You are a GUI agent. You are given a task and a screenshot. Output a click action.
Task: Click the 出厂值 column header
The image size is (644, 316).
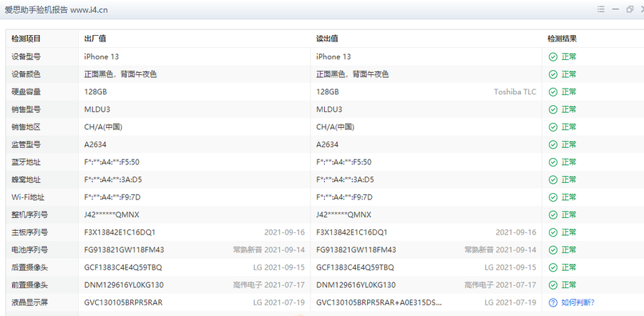tap(95, 39)
